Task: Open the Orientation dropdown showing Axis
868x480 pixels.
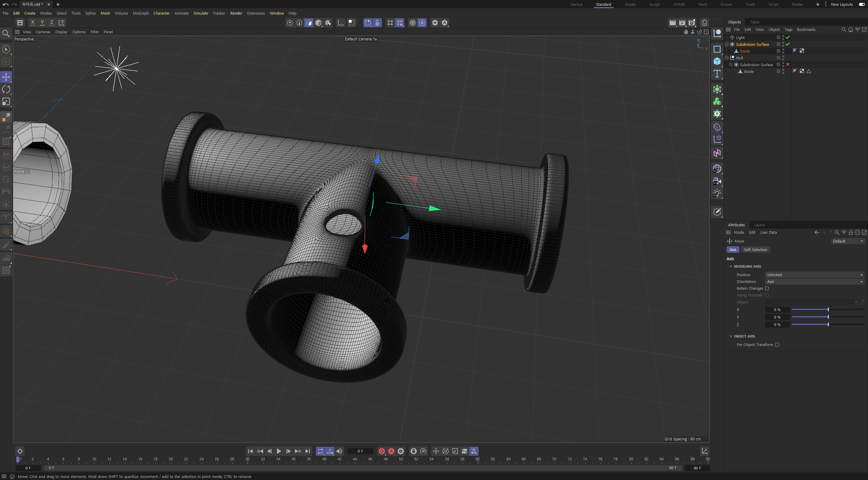Action: [815, 282]
